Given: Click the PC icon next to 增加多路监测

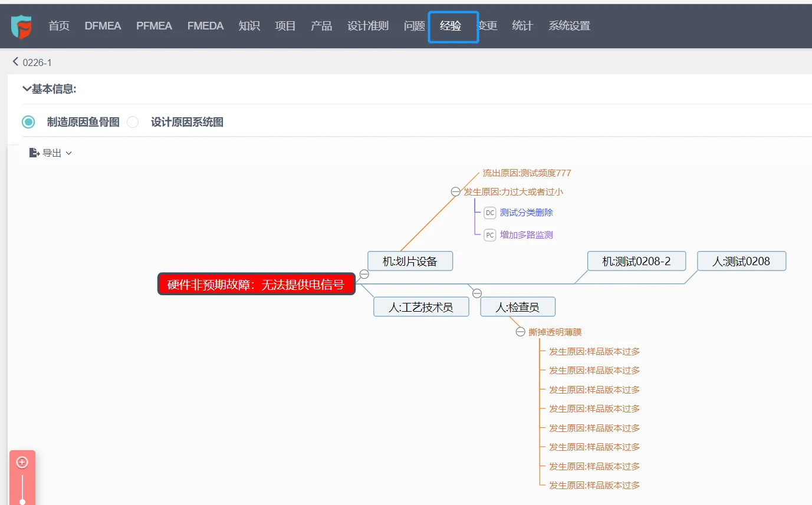Looking at the screenshot, I should point(490,235).
